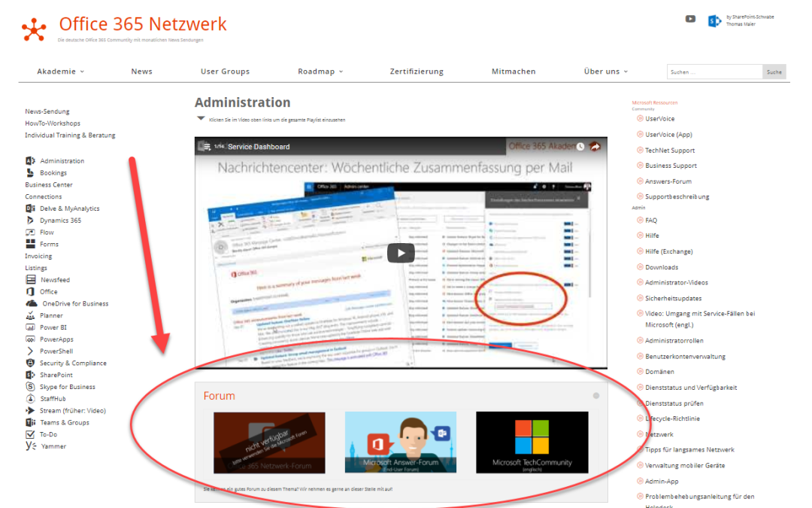Open the Business Center link
This screenshot has width=812, height=508.
click(49, 184)
